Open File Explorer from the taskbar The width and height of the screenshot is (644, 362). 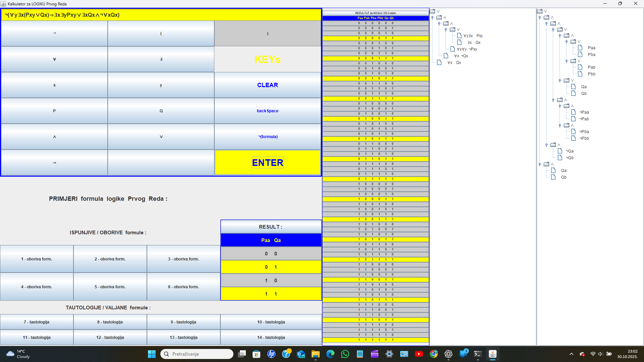click(x=315, y=354)
